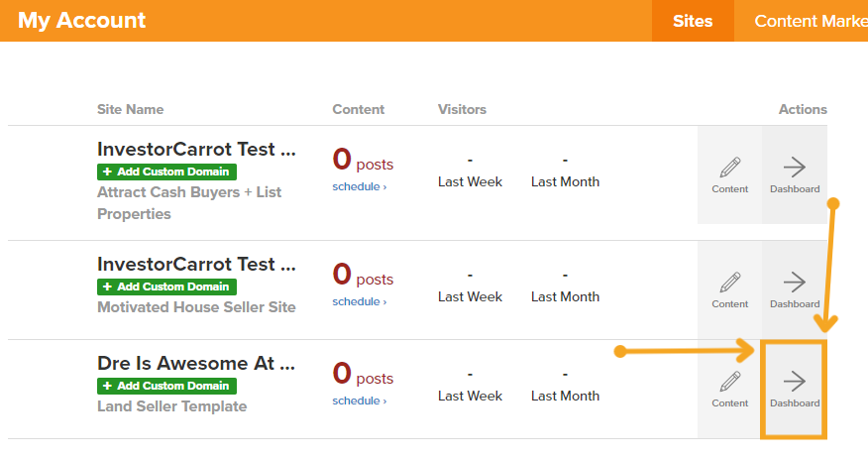Image resolution: width=868 pixels, height=458 pixels.
Task: Click the My Account header title
Action: tap(81, 21)
